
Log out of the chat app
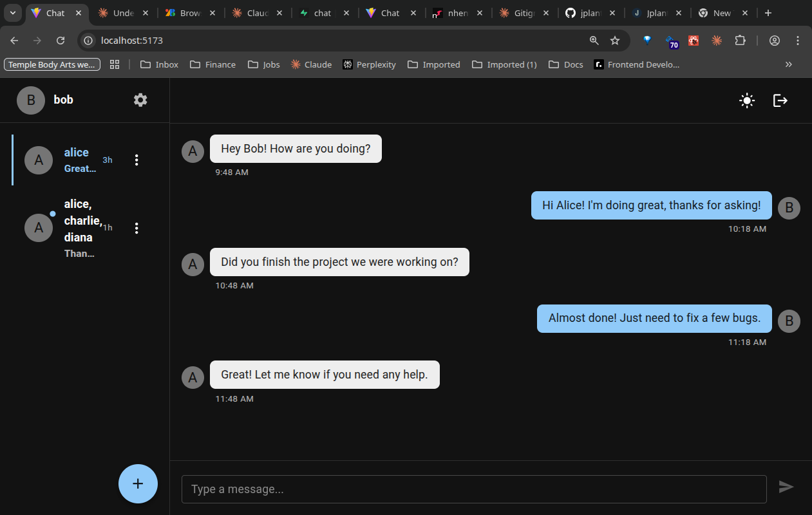(780, 100)
